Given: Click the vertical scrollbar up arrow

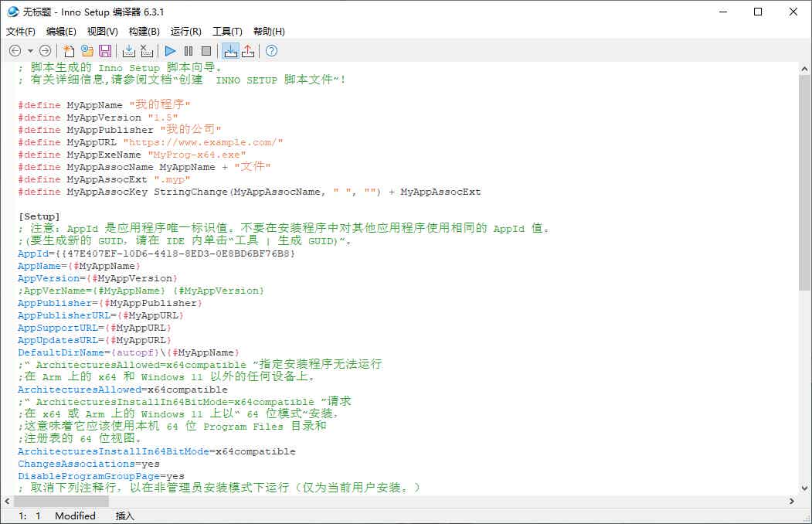Looking at the screenshot, I should click(804, 68).
